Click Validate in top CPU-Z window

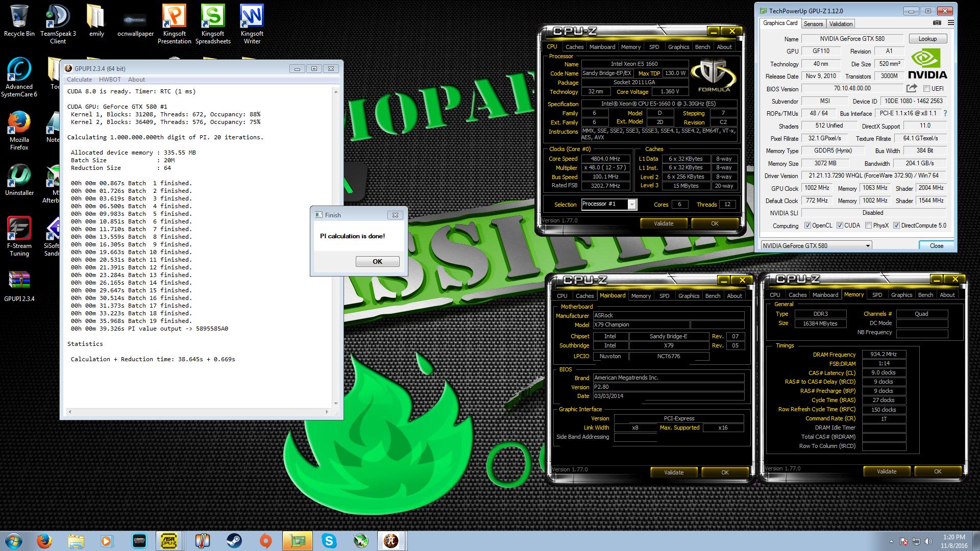(x=664, y=223)
